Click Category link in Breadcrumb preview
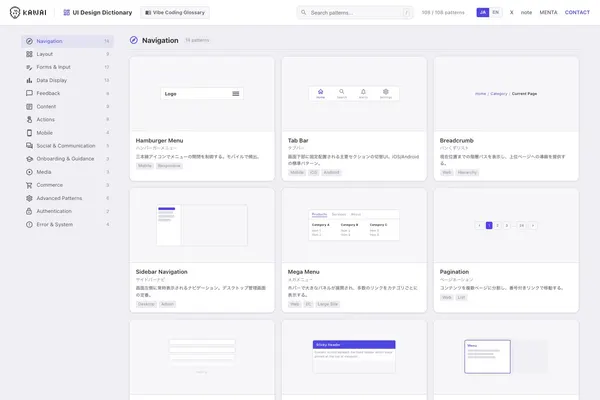 [499, 94]
